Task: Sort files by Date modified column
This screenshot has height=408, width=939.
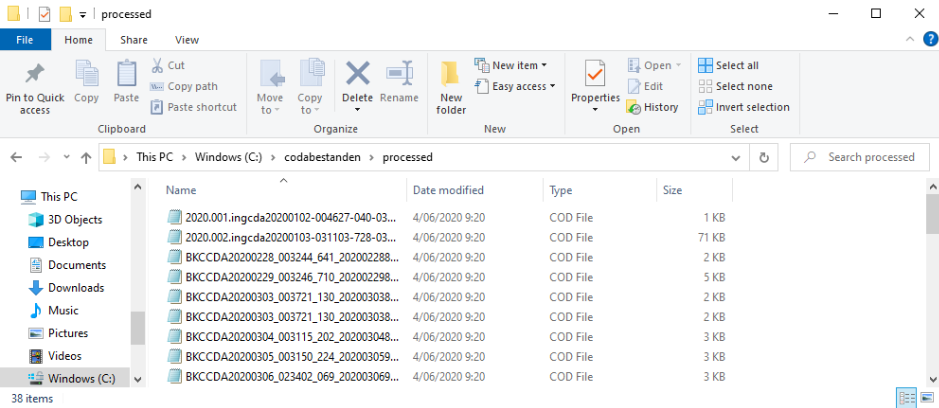Action: click(448, 190)
